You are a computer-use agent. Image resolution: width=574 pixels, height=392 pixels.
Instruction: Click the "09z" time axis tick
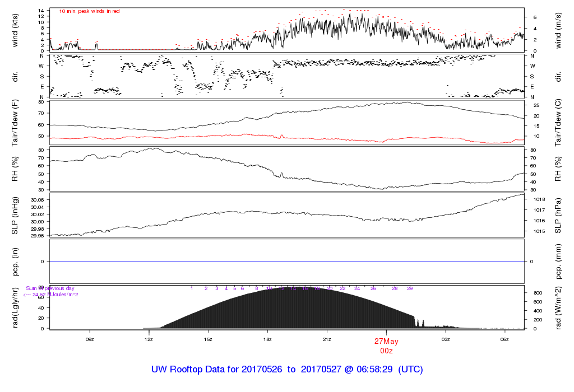pos(90,339)
